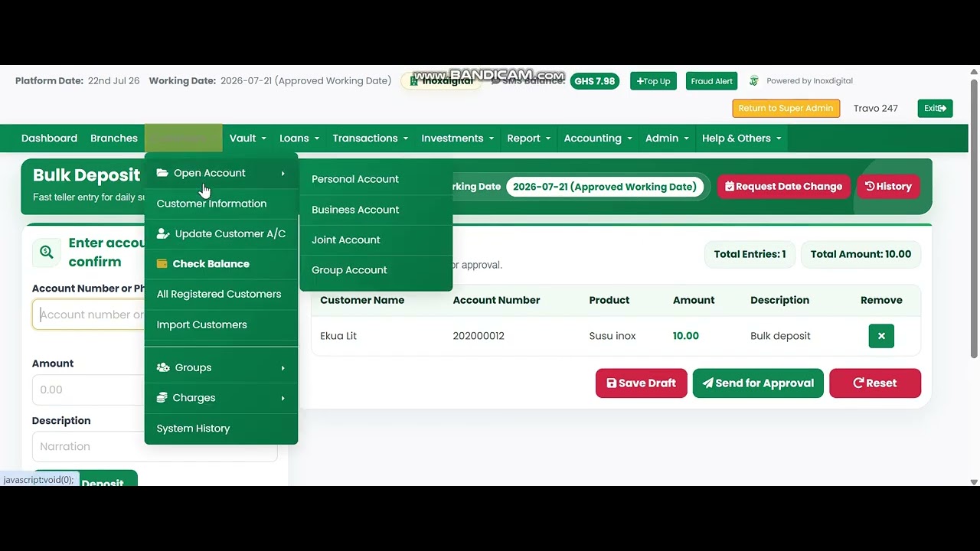Open Check Balance menu item
Image resolution: width=980 pixels, height=551 pixels.
220,264
